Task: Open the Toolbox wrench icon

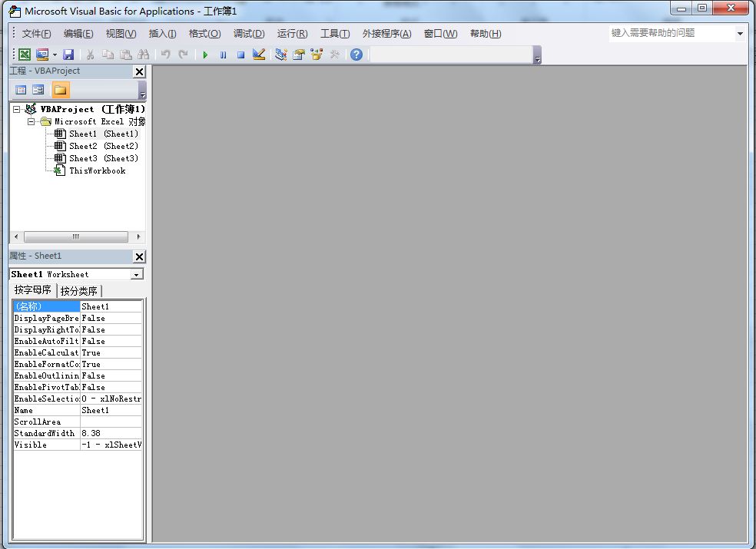Action: 335,55
